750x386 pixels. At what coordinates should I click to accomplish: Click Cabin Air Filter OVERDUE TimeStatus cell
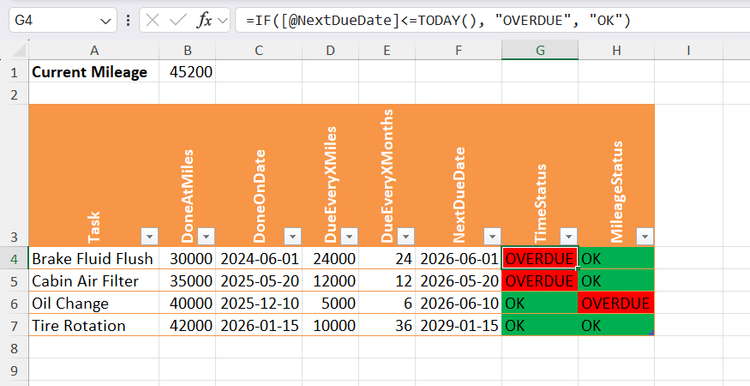(540, 281)
